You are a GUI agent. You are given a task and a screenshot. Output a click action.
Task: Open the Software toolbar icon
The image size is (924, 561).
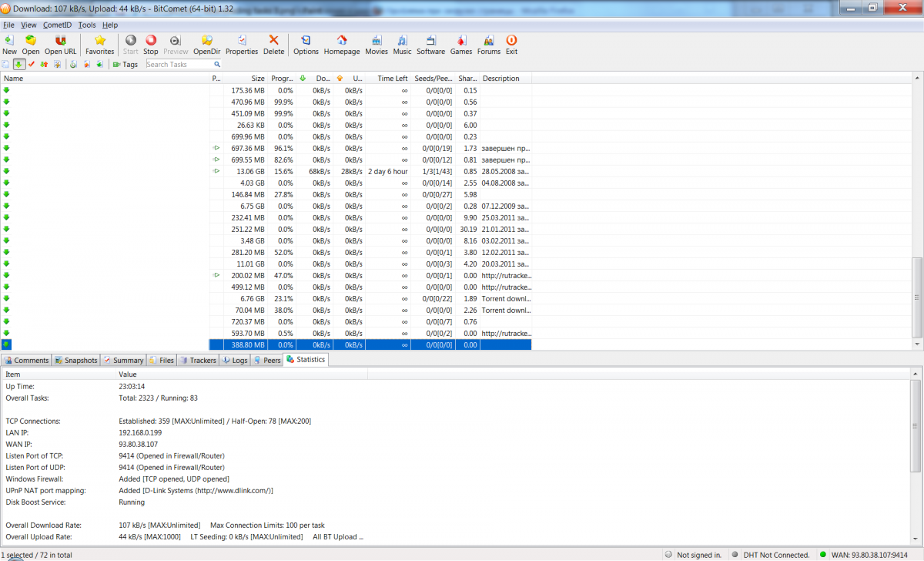(431, 40)
